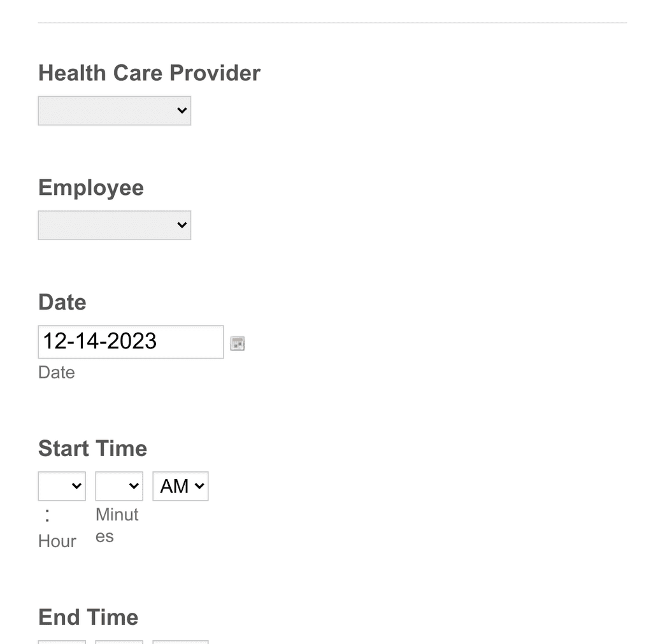This screenshot has width=665, height=644.
Task: Open the Health Care Provider dropdown
Action: point(114,110)
